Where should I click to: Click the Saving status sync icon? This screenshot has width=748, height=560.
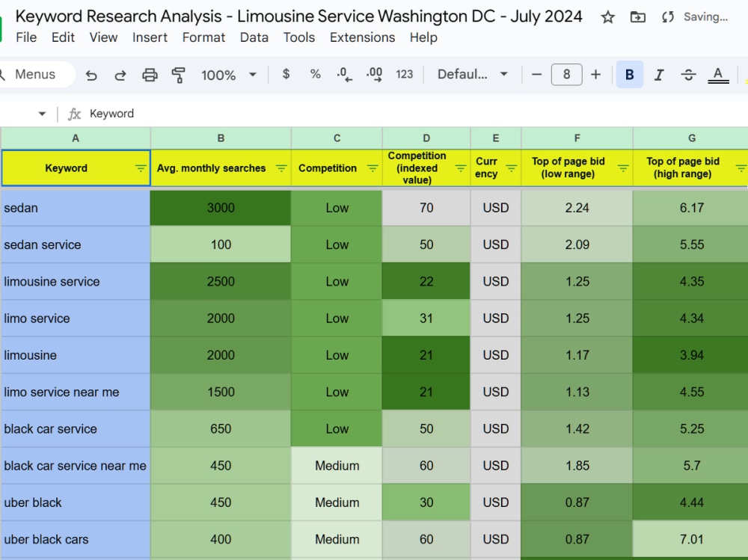[668, 18]
